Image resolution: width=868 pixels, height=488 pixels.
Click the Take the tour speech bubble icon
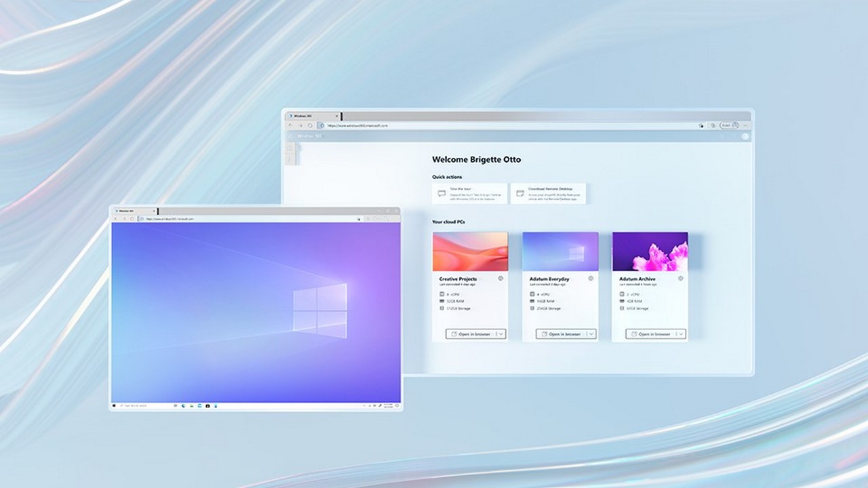(x=441, y=192)
